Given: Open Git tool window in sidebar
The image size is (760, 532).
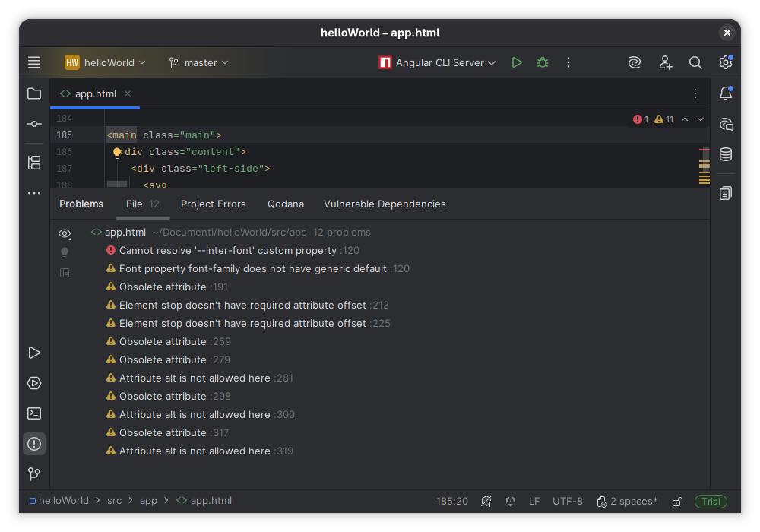Looking at the screenshot, I should (x=34, y=474).
